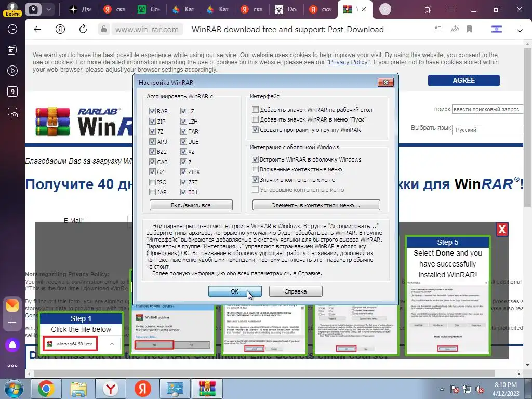Toggle 'Встроить WinRAR в оболочку Windows'
532x399 pixels.
[x=255, y=159]
